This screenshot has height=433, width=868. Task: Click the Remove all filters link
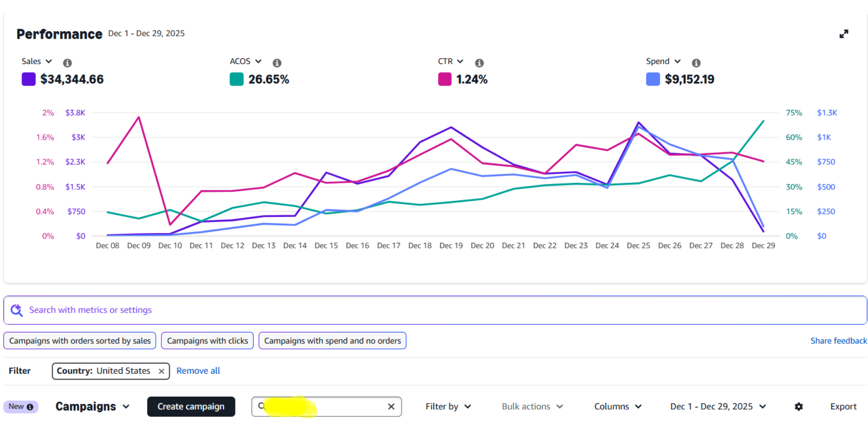[x=198, y=371]
